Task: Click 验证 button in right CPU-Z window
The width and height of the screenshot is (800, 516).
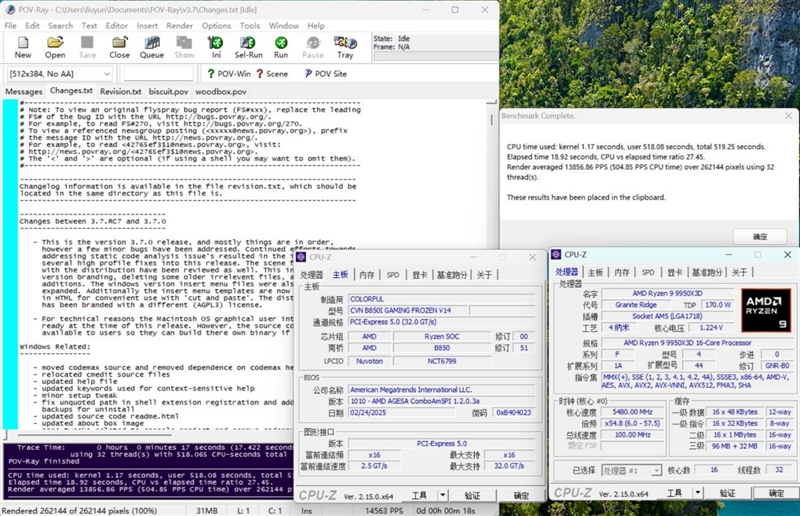Action: pos(727,493)
